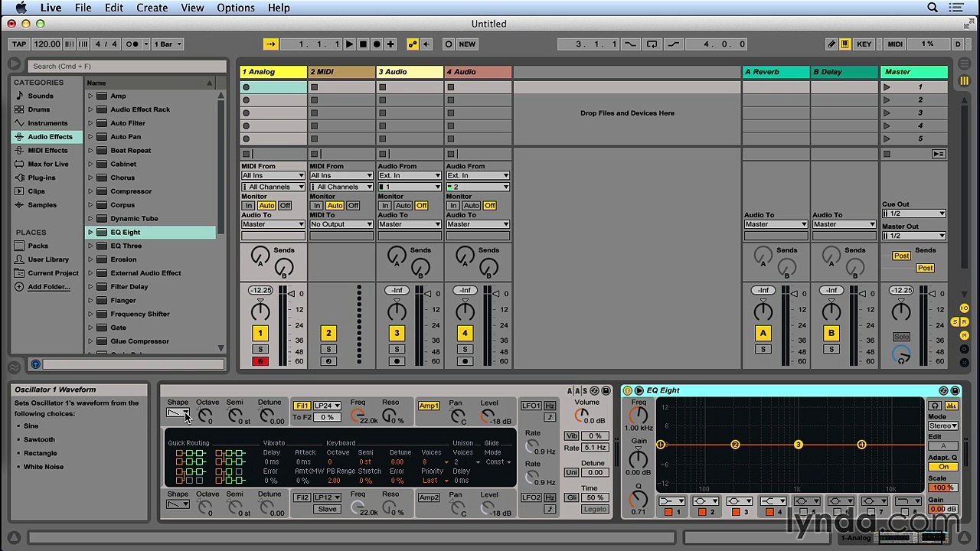Viewport: 980px width, 551px height.
Task: Start playback with the Play button
Action: coord(349,44)
